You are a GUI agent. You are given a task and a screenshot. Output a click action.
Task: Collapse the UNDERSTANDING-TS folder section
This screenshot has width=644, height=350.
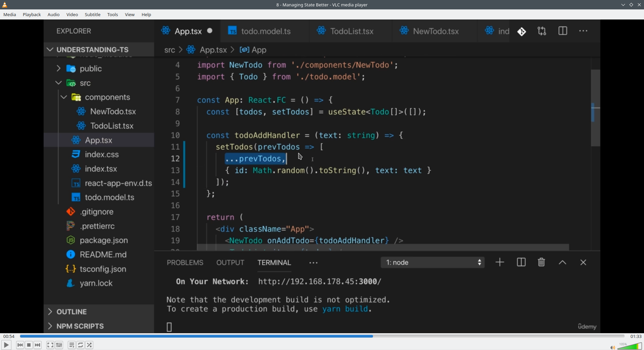coord(99,50)
